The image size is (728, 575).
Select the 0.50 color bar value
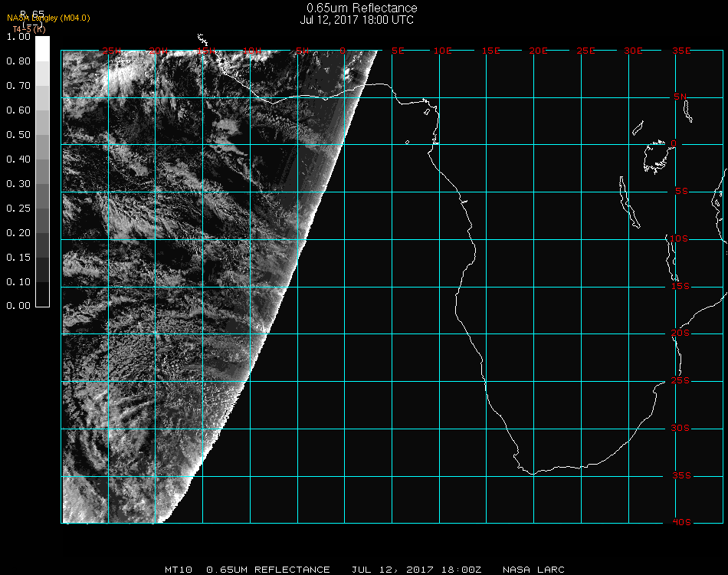point(18,135)
